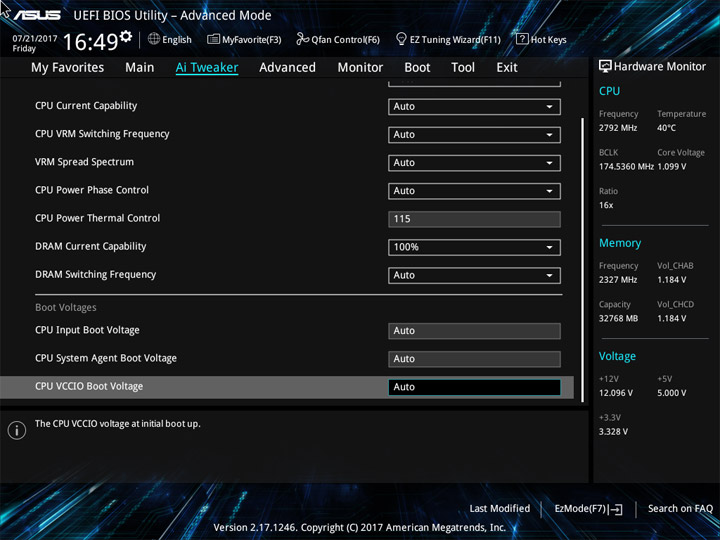This screenshot has height=540, width=720.
Task: Select CPU Power Phase Control label
Action: coord(92,190)
